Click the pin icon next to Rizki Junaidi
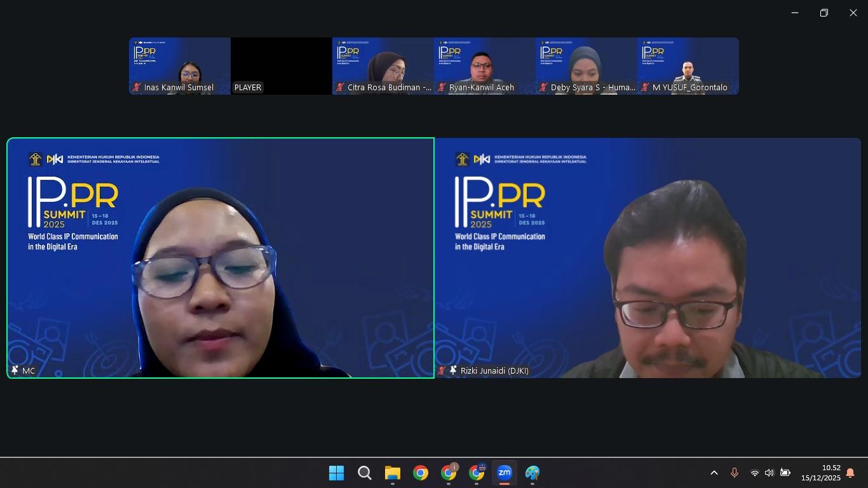Screen dimensions: 868x488 (453, 370)
